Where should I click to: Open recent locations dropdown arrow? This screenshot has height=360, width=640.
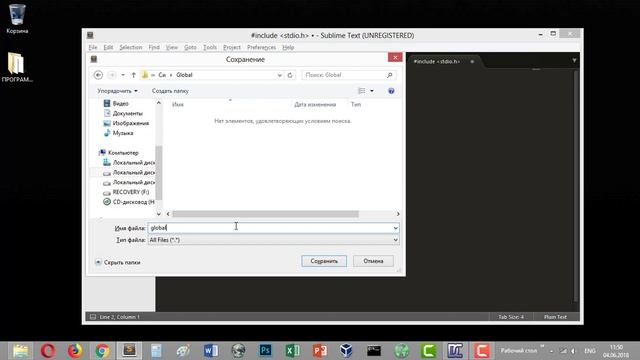[x=123, y=75]
